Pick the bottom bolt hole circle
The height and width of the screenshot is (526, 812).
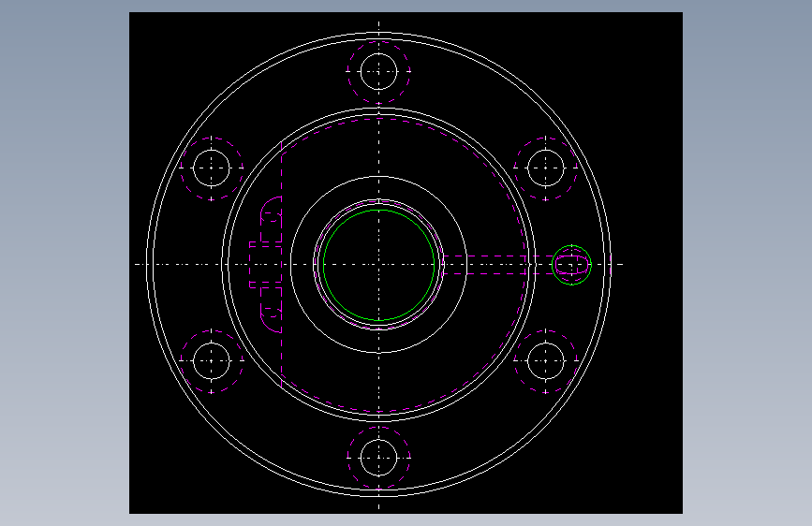click(x=378, y=458)
